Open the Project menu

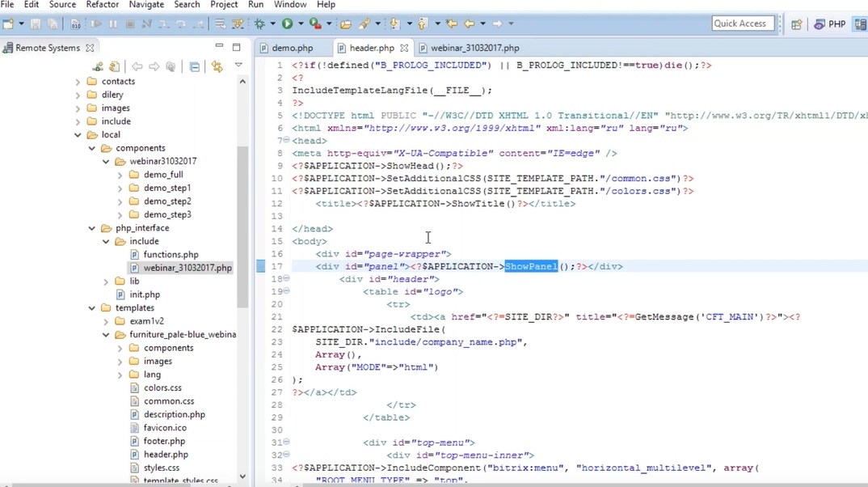tap(224, 4)
